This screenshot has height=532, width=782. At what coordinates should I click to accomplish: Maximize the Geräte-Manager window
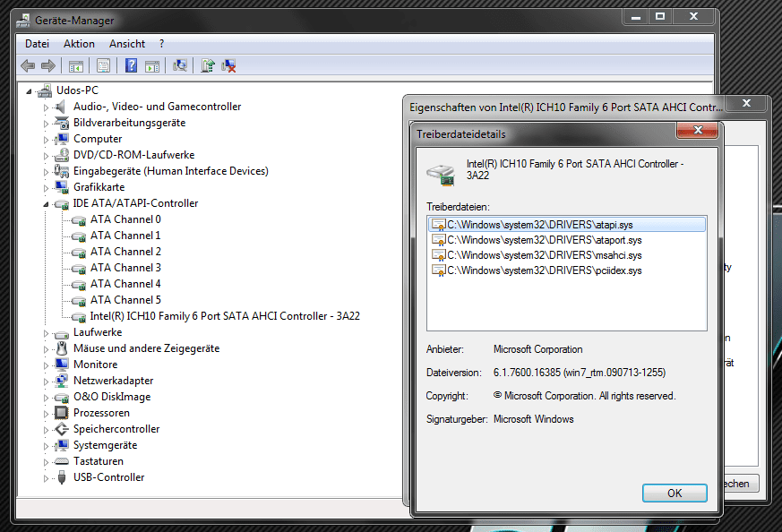(x=660, y=16)
